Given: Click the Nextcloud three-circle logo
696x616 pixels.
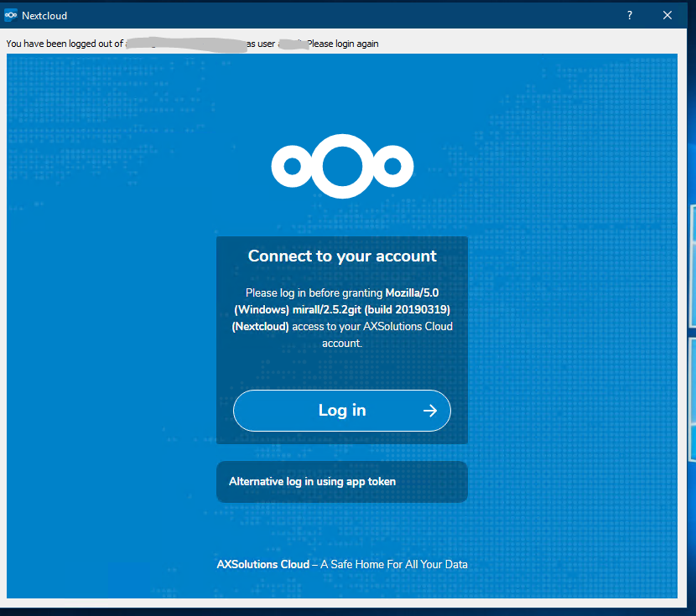Looking at the screenshot, I should click(342, 166).
